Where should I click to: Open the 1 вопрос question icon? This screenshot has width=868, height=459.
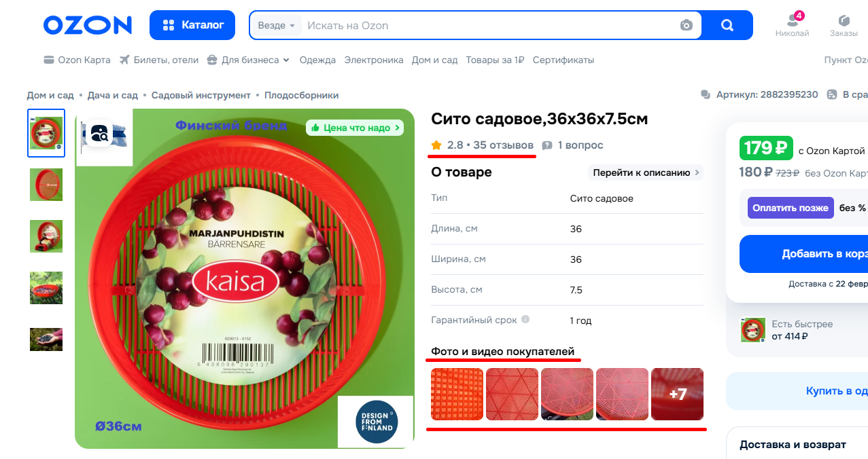click(547, 145)
